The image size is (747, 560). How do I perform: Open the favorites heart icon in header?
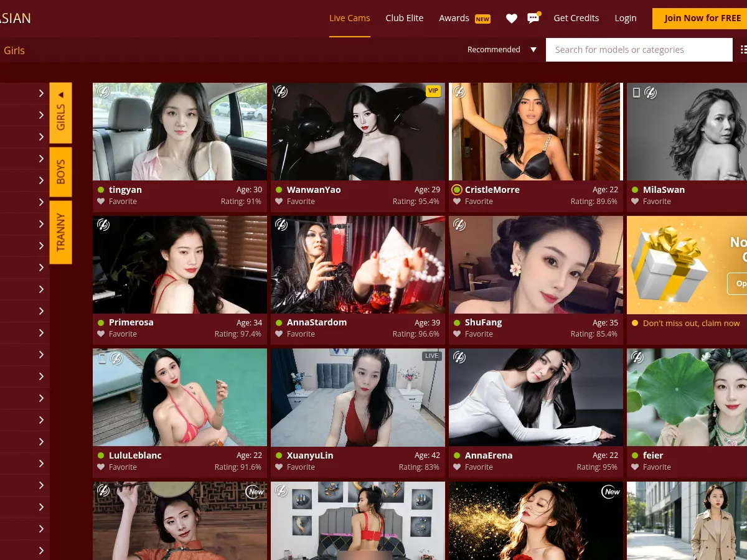point(512,19)
